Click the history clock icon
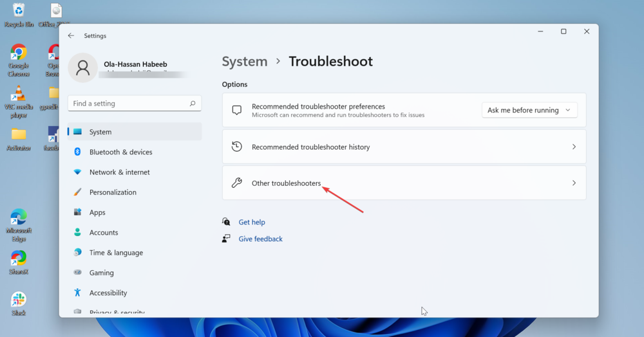The width and height of the screenshot is (644, 337). [x=236, y=147]
